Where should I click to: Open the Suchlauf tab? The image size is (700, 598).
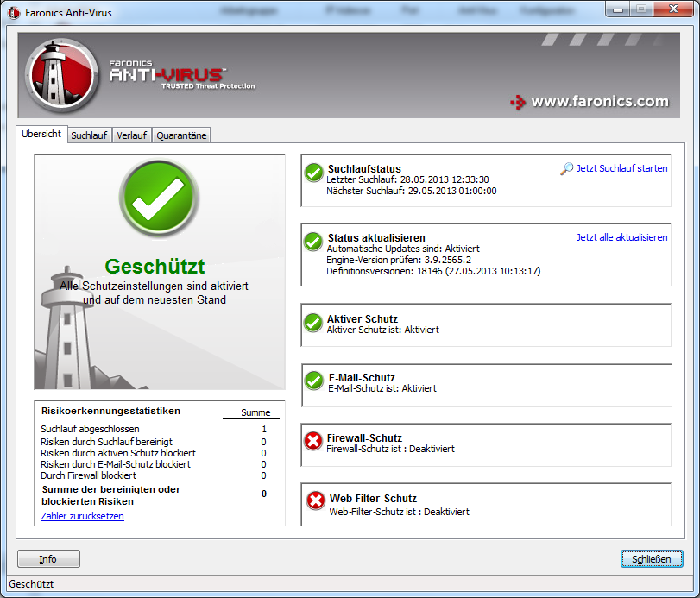tap(89, 135)
